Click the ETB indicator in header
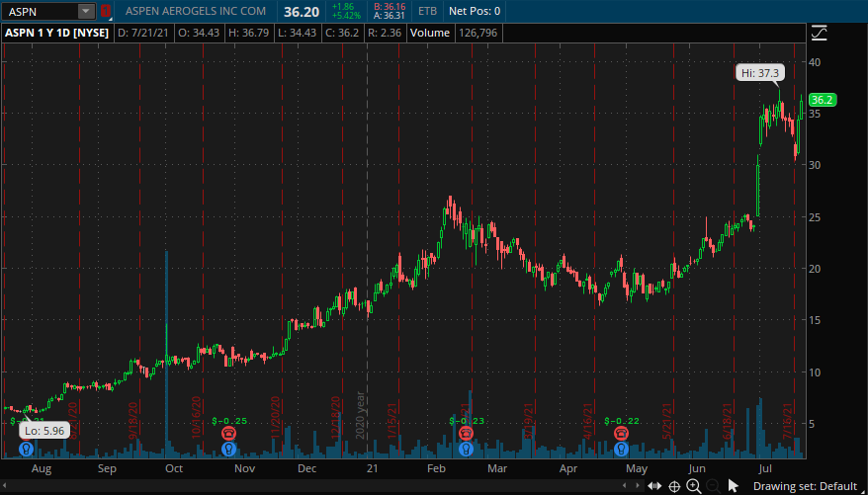The width and height of the screenshot is (868, 495). [x=427, y=11]
